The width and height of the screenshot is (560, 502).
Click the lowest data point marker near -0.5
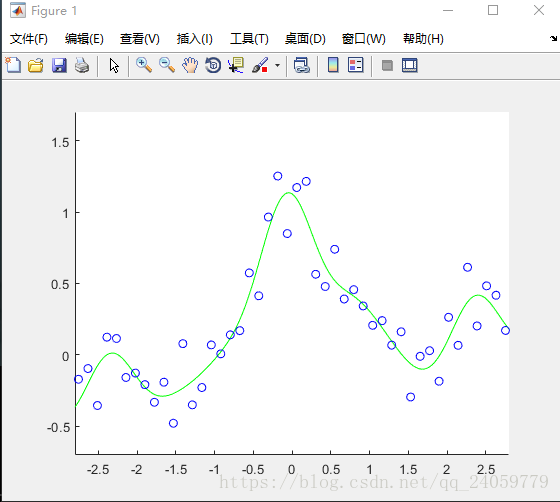point(173,423)
